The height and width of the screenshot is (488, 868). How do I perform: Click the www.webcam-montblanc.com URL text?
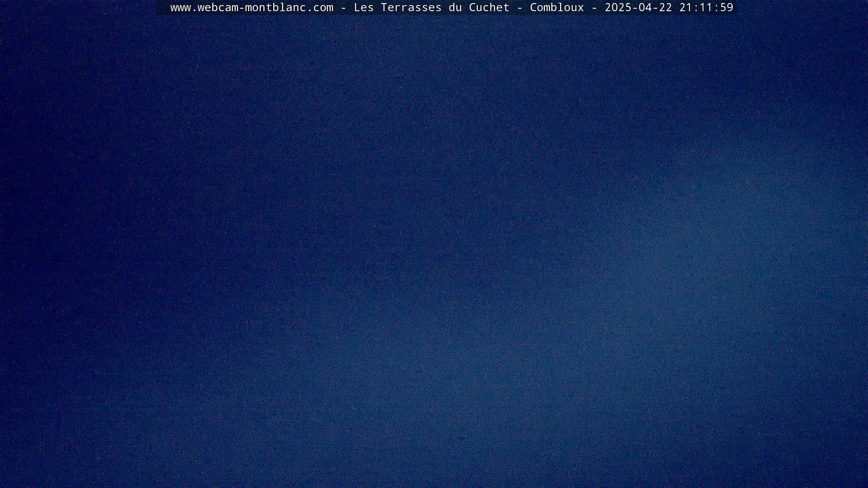(252, 7)
